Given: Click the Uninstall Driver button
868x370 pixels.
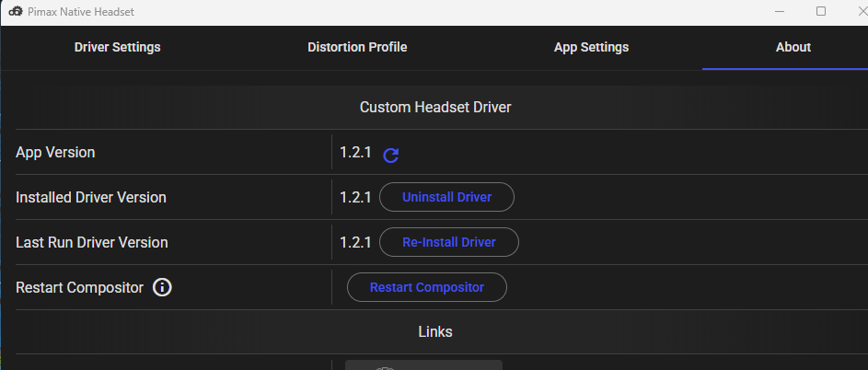Looking at the screenshot, I should point(446,197).
